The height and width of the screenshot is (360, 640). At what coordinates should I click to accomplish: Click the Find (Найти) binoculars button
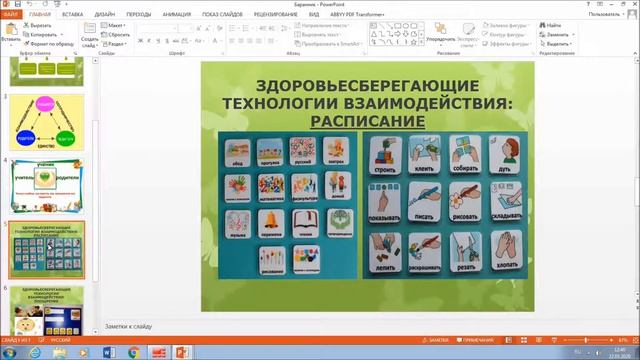click(551, 25)
